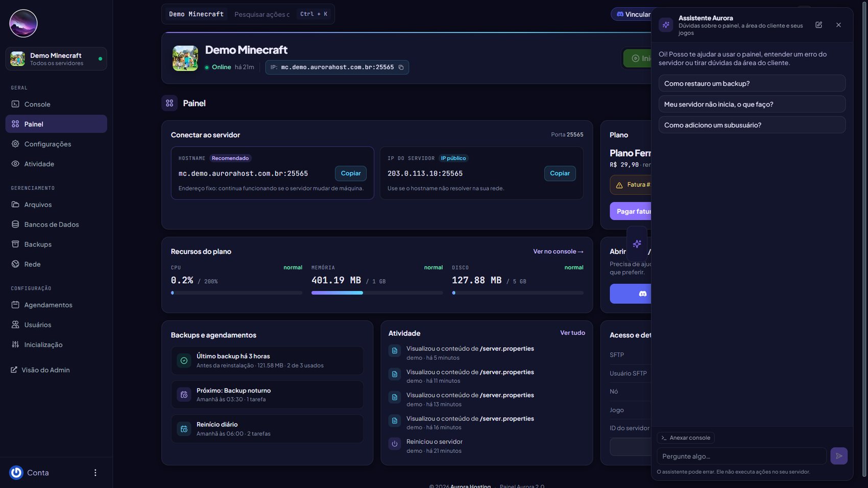Screen dimensions: 868x488
Task: Go to Arquivos in the sidebar
Action: pos(56,205)
